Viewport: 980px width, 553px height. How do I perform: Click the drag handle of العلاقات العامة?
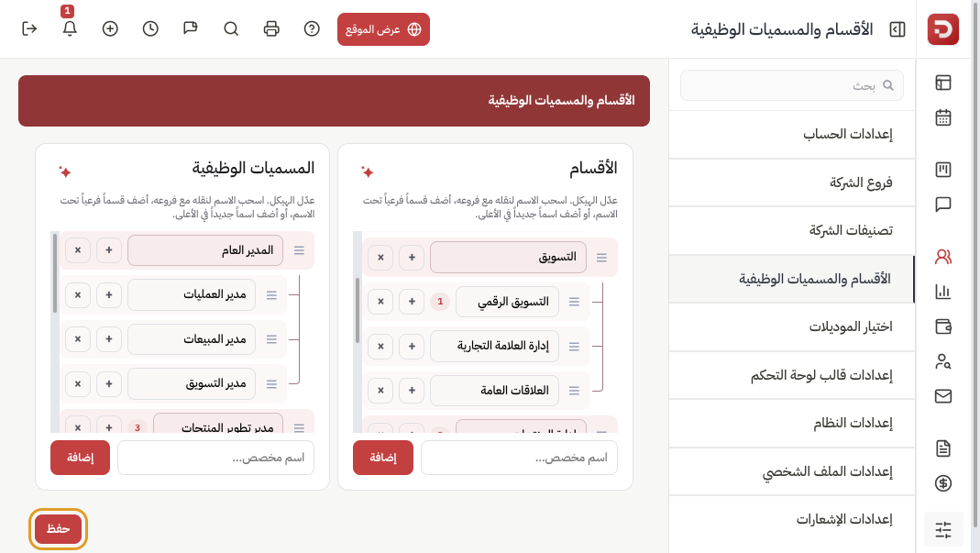click(x=575, y=391)
